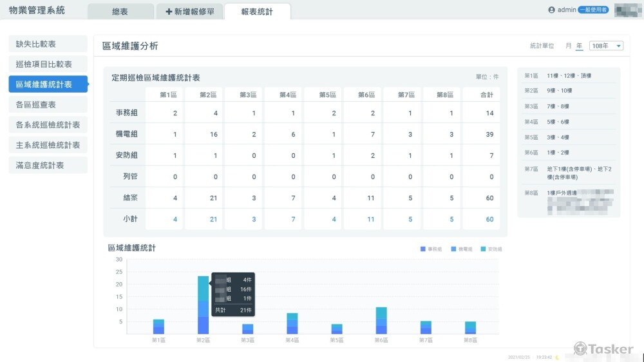The width and height of the screenshot is (644, 362).
Task: Select 年 as the statistics unit
Action: 580,46
